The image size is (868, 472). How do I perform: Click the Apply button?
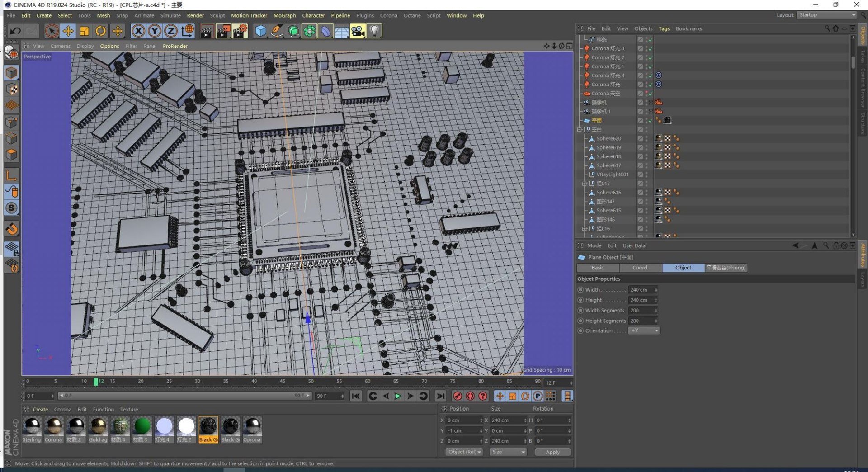click(x=552, y=452)
